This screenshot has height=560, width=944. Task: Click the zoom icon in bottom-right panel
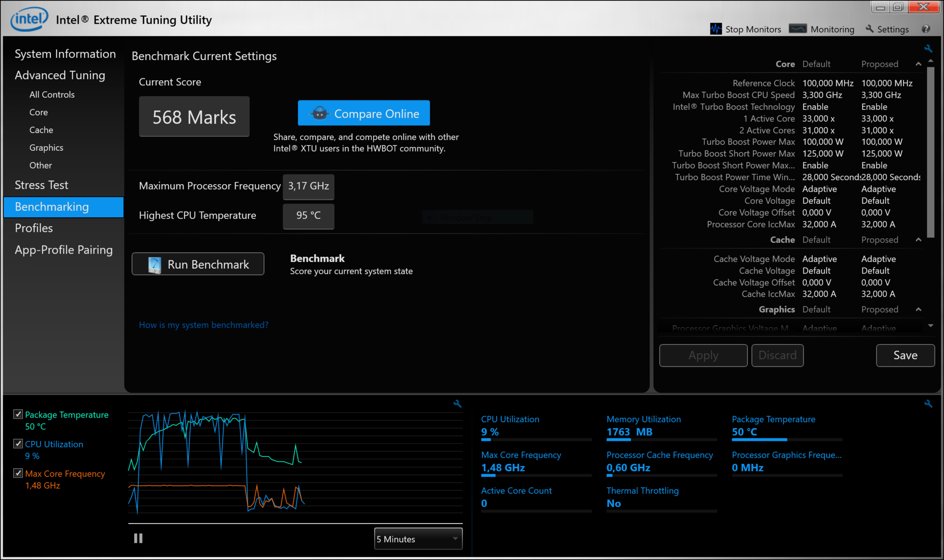tap(927, 403)
